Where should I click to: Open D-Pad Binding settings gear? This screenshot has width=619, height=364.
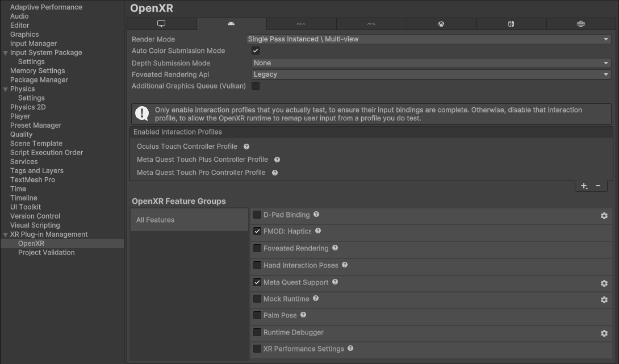(x=604, y=216)
